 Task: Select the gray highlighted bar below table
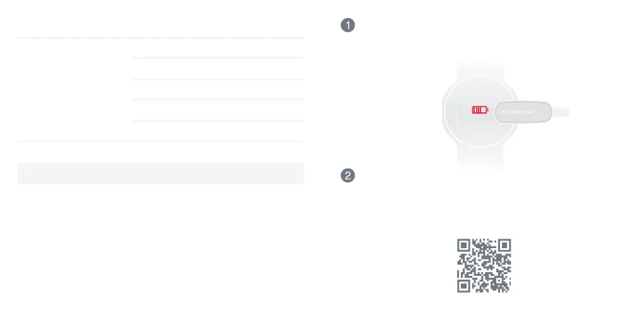160,174
